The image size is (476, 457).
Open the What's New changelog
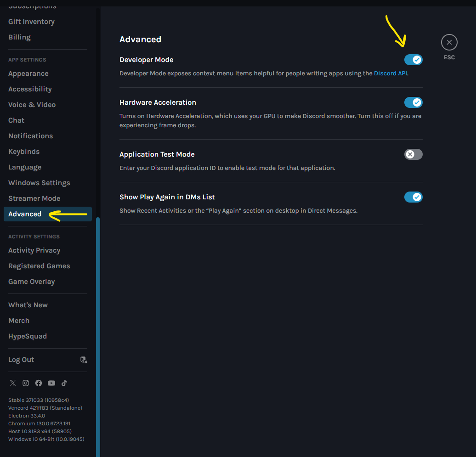(x=28, y=305)
